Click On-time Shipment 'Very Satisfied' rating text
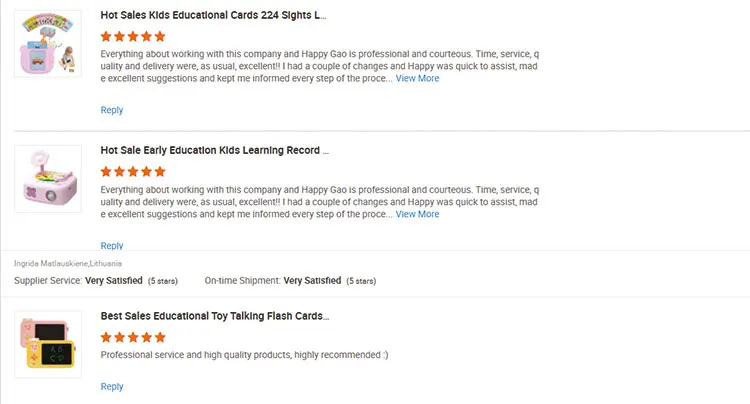The height and width of the screenshot is (404, 750). click(311, 281)
